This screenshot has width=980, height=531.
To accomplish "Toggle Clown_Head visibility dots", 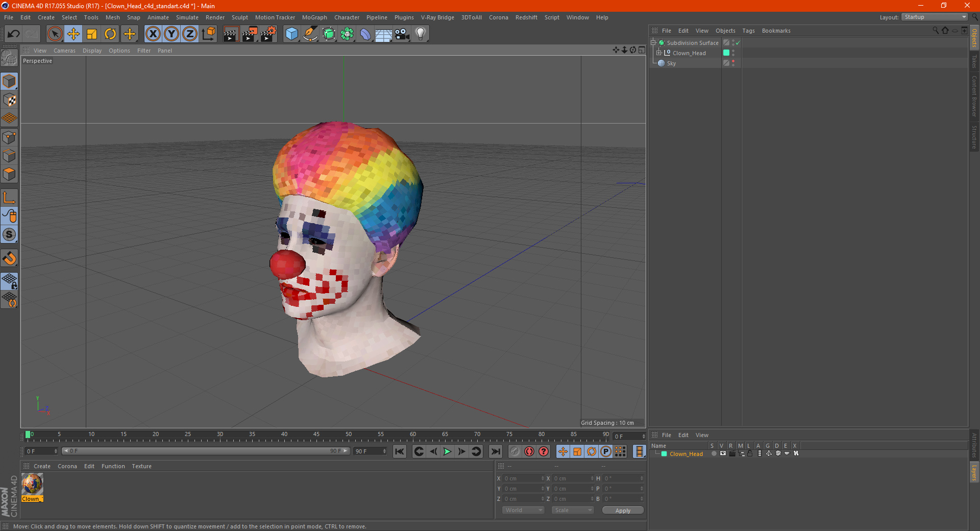I will 733,53.
